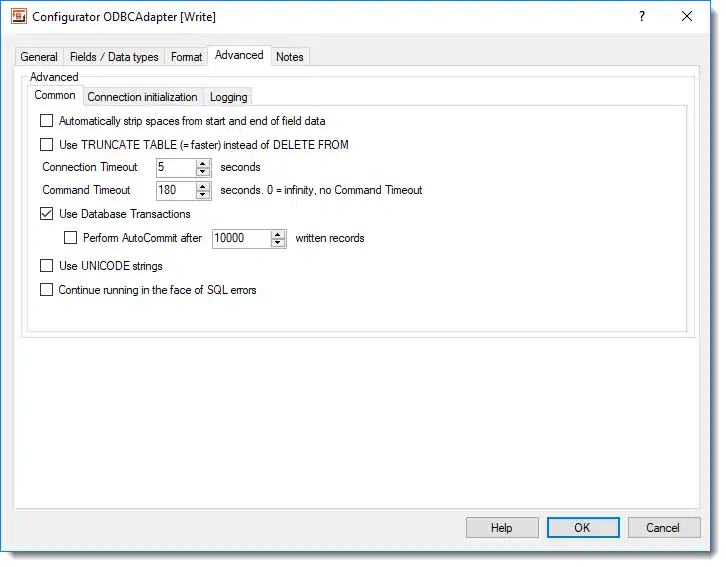726x567 pixels.
Task: Go to the Format tab
Action: [x=186, y=57]
